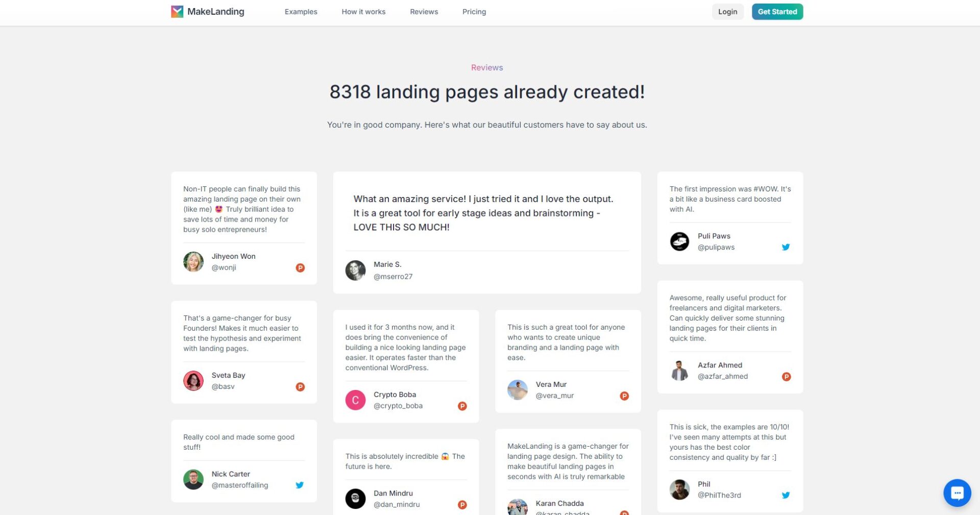Click Twitter icon on Nick Carter's review
Screen dimensions: 980x515
click(x=300, y=485)
